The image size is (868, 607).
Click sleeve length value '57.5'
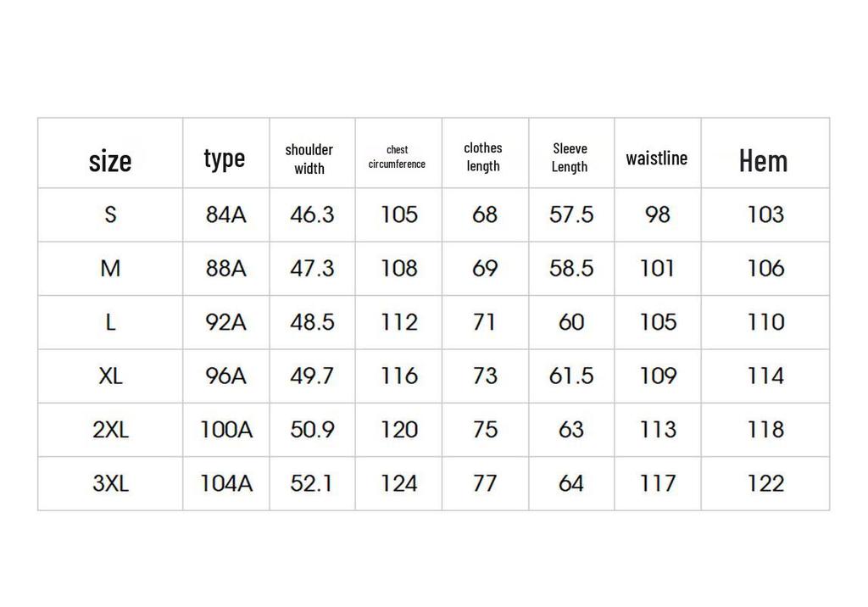coord(571,214)
